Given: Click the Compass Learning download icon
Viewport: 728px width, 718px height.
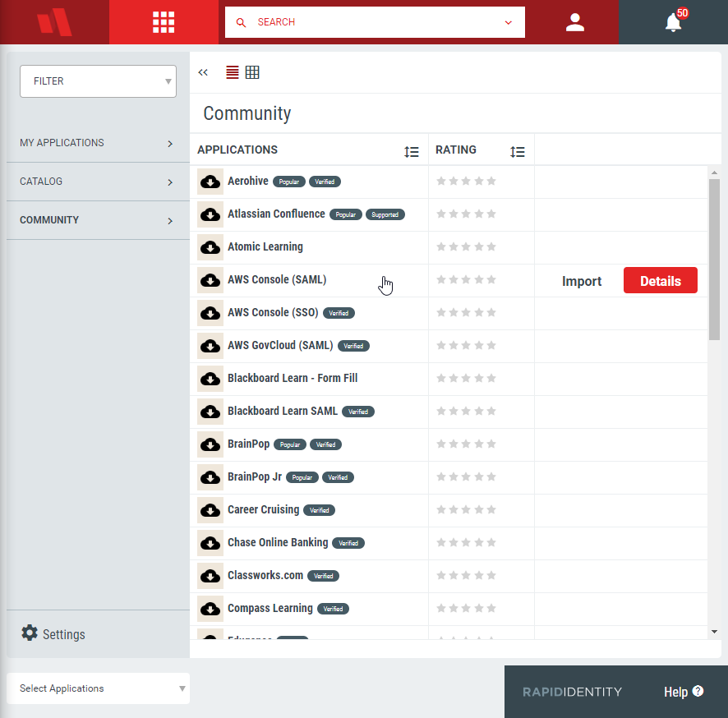Looking at the screenshot, I should coord(210,609).
